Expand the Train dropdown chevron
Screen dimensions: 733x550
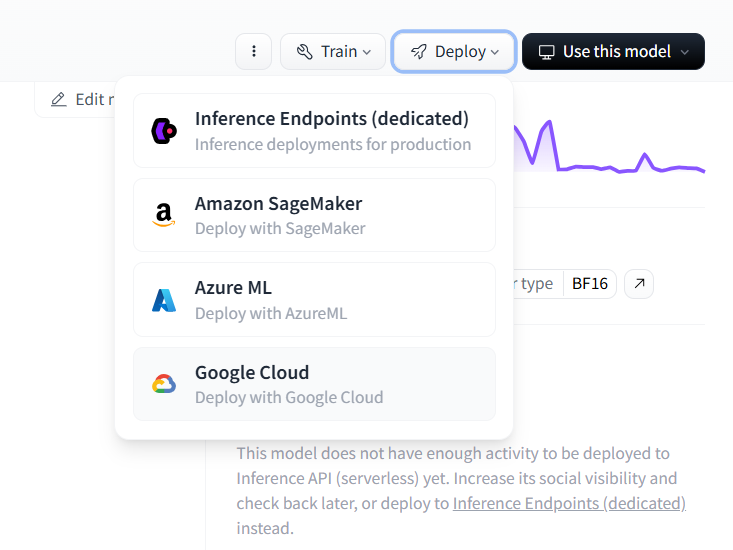click(367, 52)
